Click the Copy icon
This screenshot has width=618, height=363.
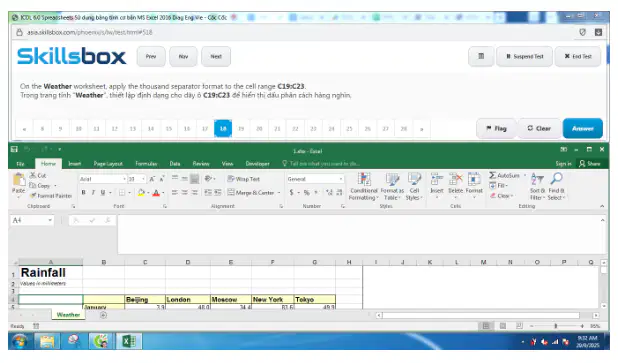(x=33, y=185)
